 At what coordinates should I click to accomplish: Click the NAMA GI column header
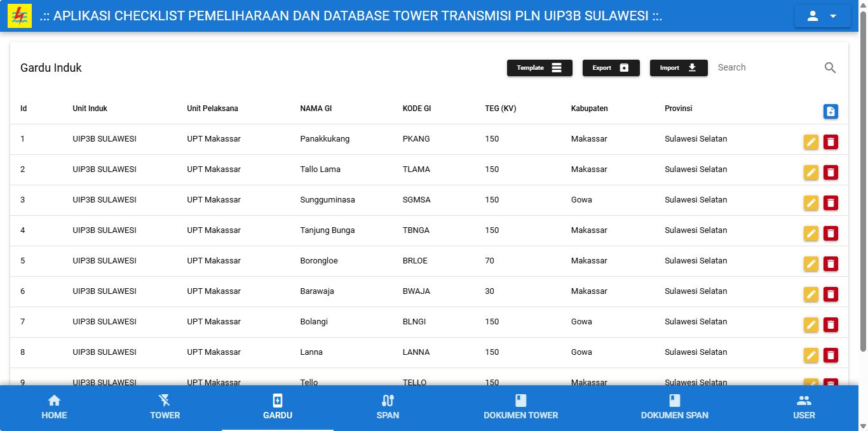point(316,109)
